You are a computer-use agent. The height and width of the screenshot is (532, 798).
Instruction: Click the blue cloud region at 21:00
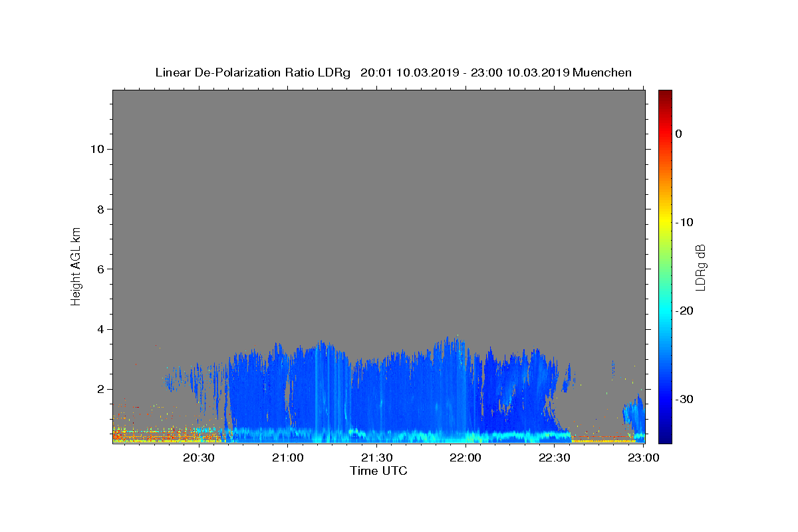coord(287,392)
